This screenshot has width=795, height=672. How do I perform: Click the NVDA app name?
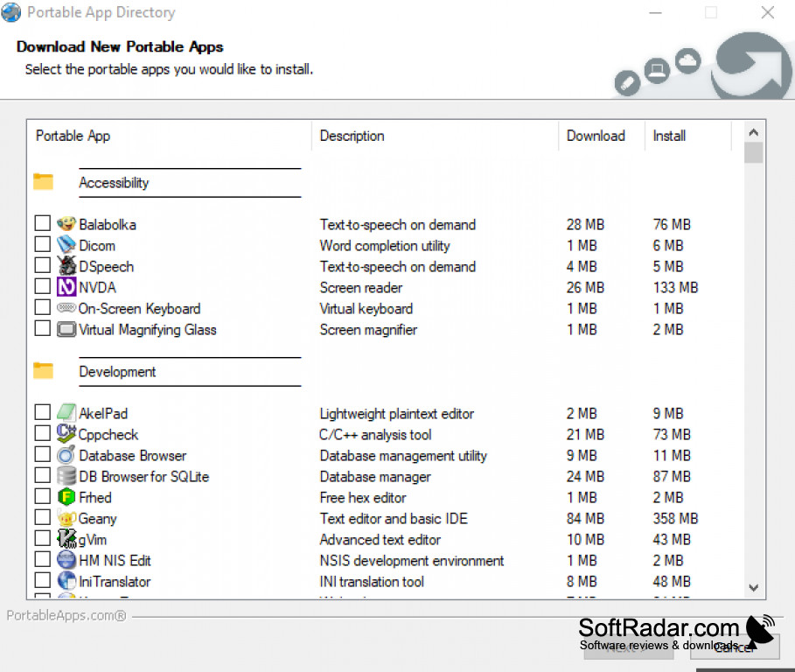[97, 288]
